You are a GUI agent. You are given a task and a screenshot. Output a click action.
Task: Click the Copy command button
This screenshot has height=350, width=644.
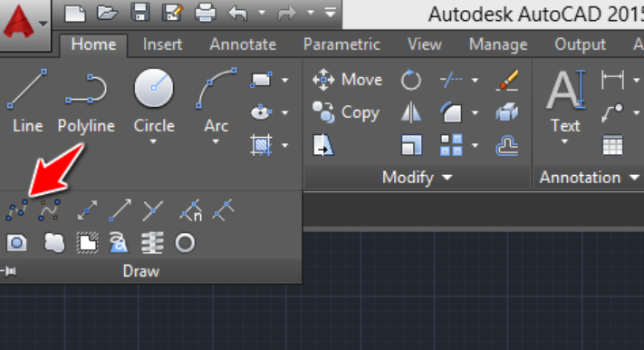(x=346, y=112)
